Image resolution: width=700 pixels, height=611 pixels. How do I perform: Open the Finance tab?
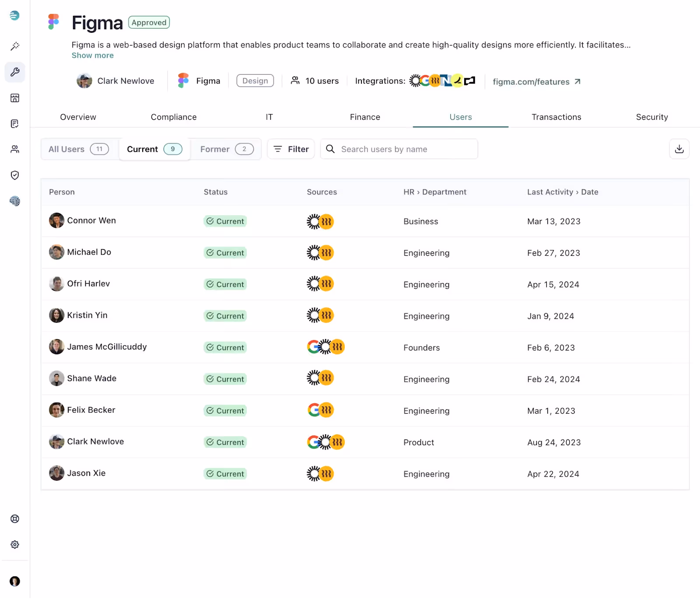pos(365,117)
